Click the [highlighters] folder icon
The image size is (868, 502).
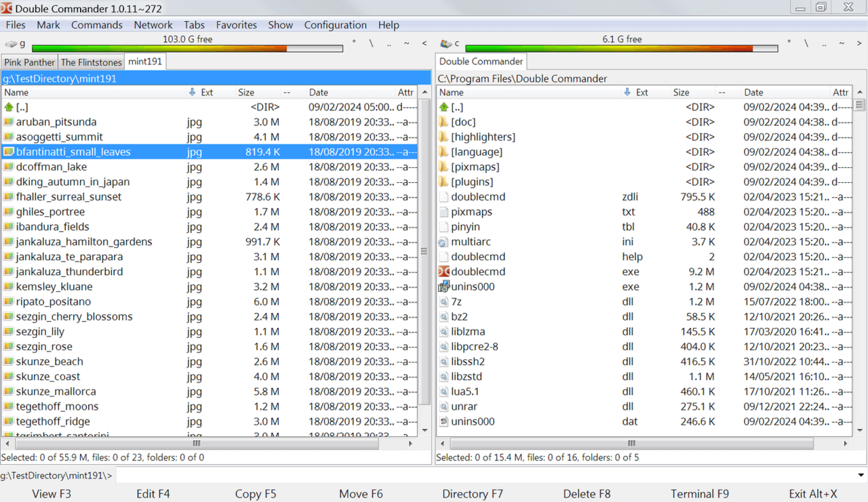pos(443,137)
